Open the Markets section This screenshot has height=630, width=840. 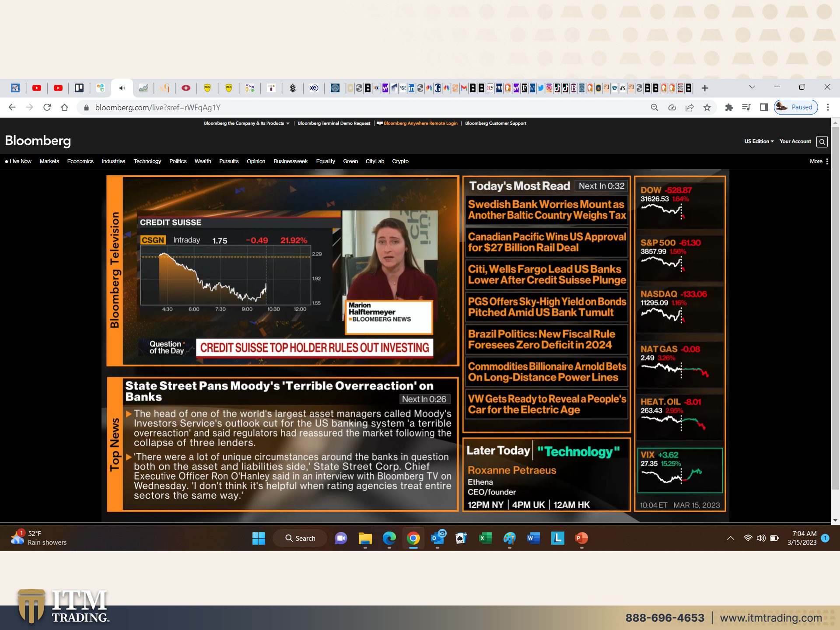(x=49, y=161)
